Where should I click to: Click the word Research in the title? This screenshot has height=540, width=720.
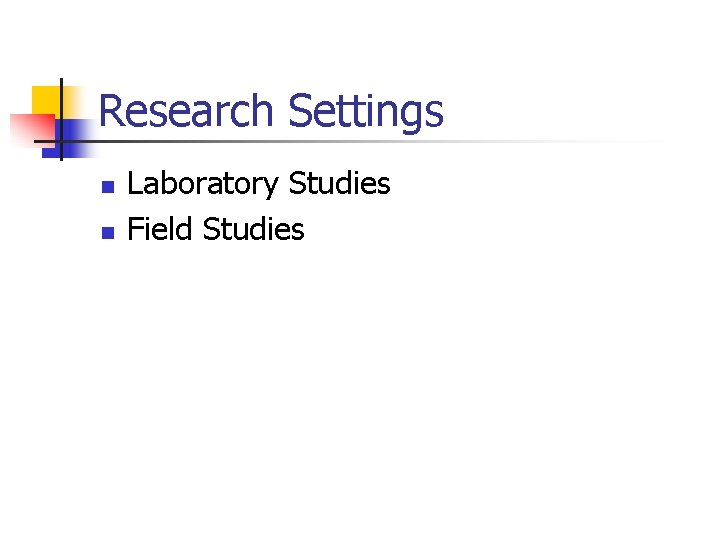coord(186,110)
